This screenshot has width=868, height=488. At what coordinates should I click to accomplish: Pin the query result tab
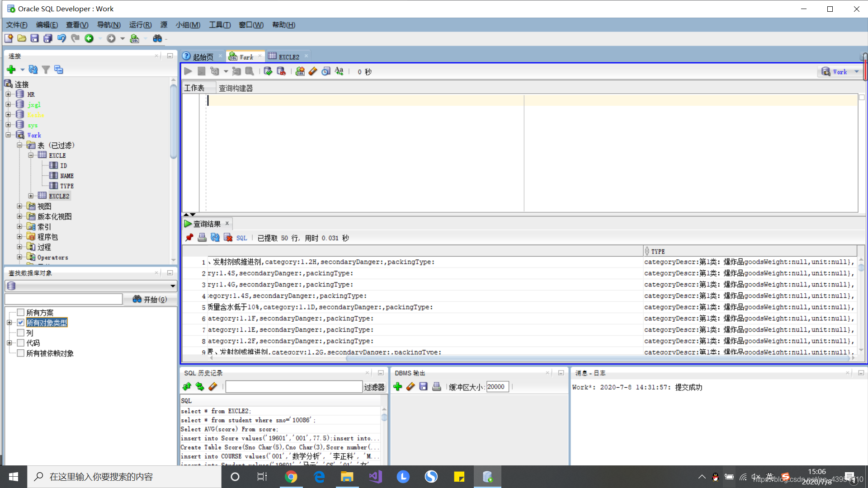point(189,238)
